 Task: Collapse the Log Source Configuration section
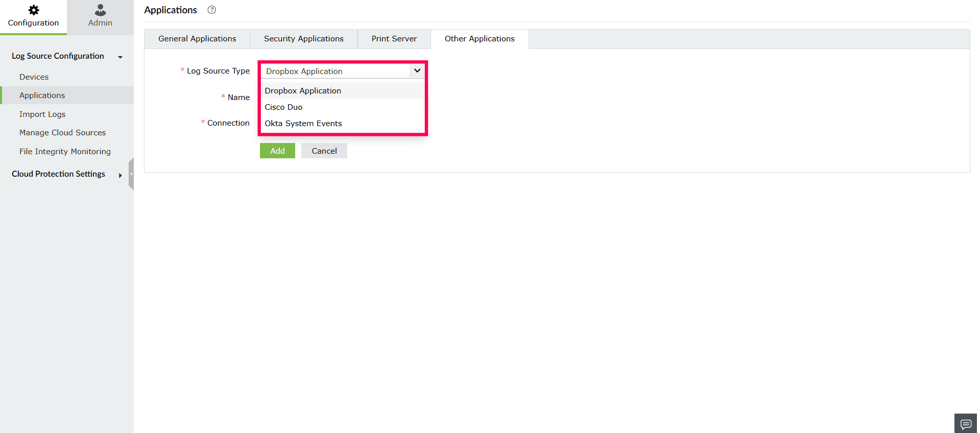point(121,57)
